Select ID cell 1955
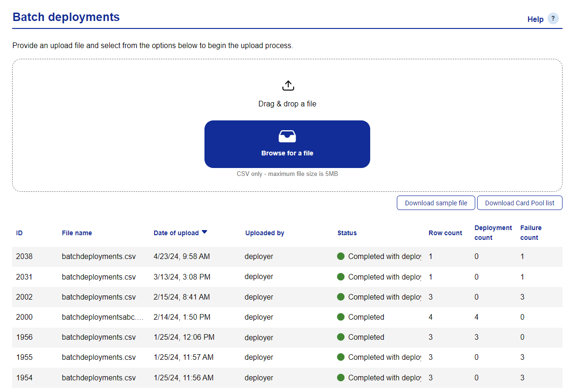Viewport: 570px width, 392px height. tap(24, 357)
